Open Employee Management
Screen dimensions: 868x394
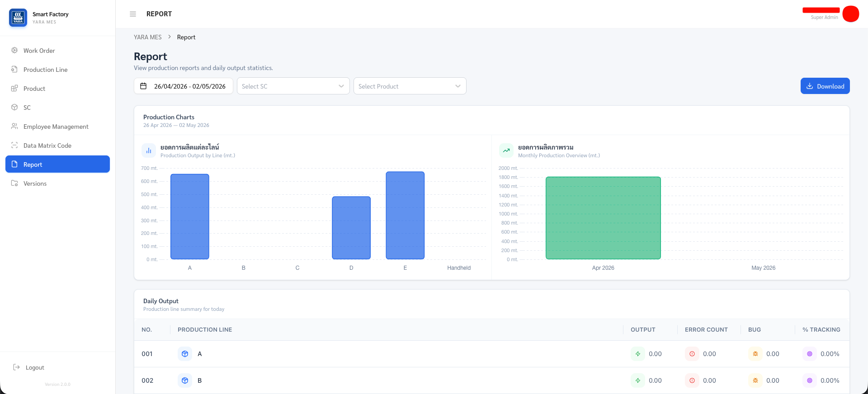57,127
